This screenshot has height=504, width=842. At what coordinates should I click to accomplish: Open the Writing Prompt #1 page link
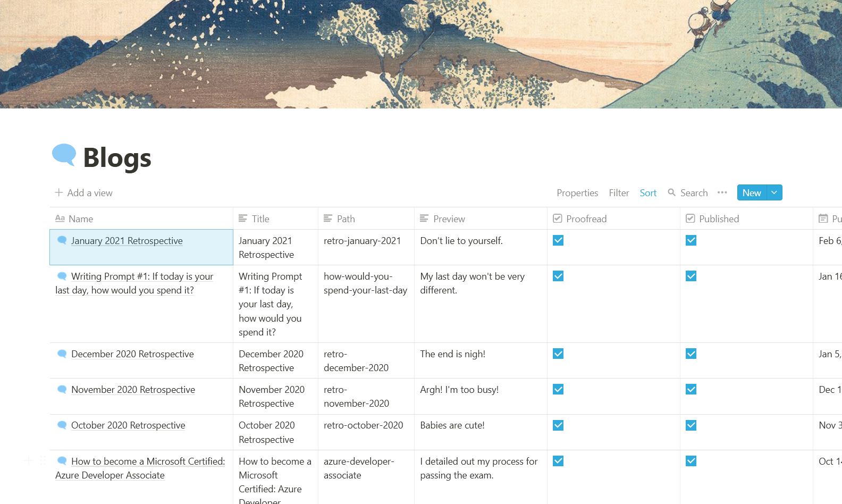tap(134, 283)
